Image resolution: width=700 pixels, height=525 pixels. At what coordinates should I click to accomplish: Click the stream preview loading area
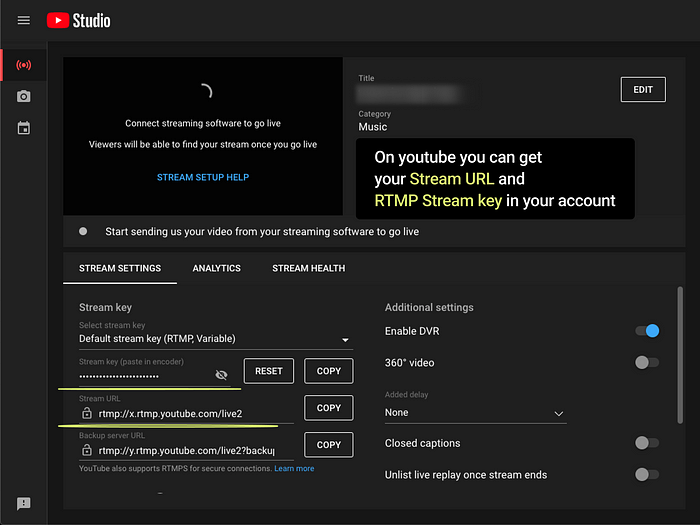tap(203, 136)
